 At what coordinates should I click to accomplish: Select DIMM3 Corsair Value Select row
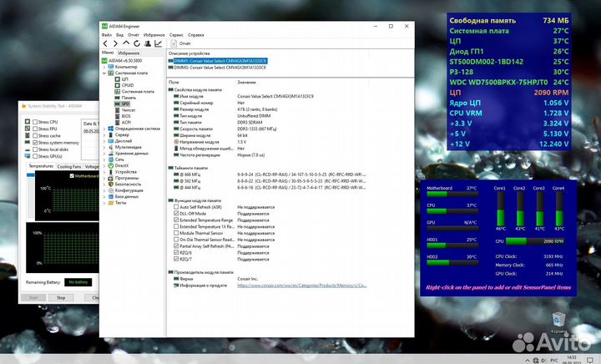pos(217,68)
